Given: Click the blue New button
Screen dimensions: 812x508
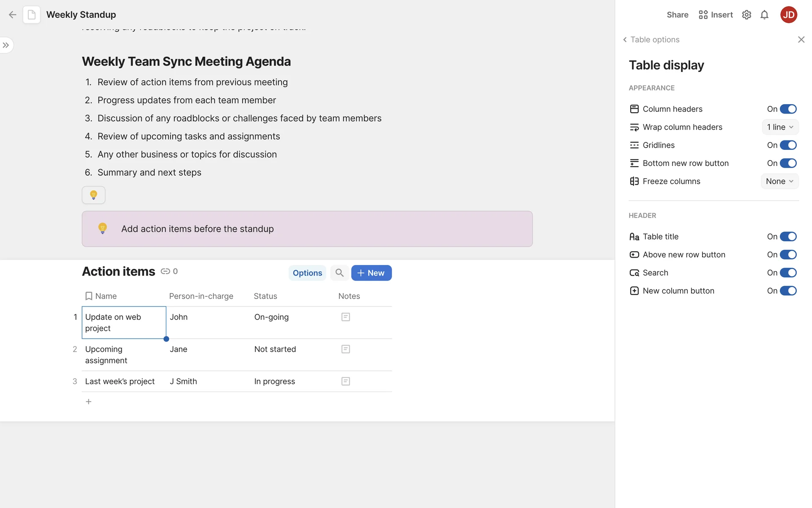Looking at the screenshot, I should pos(371,273).
